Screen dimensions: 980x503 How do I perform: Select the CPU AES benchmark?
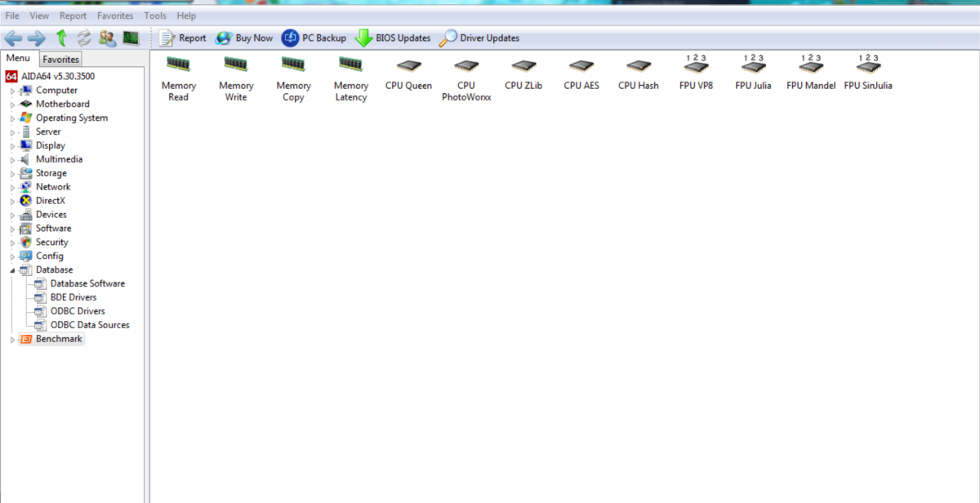pyautogui.click(x=581, y=73)
